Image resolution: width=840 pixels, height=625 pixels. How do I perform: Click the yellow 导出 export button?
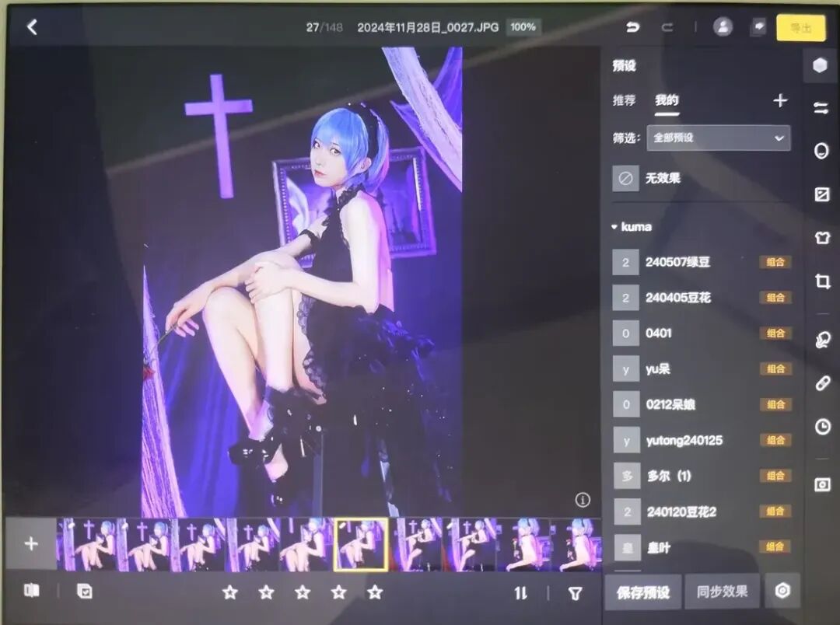801,28
